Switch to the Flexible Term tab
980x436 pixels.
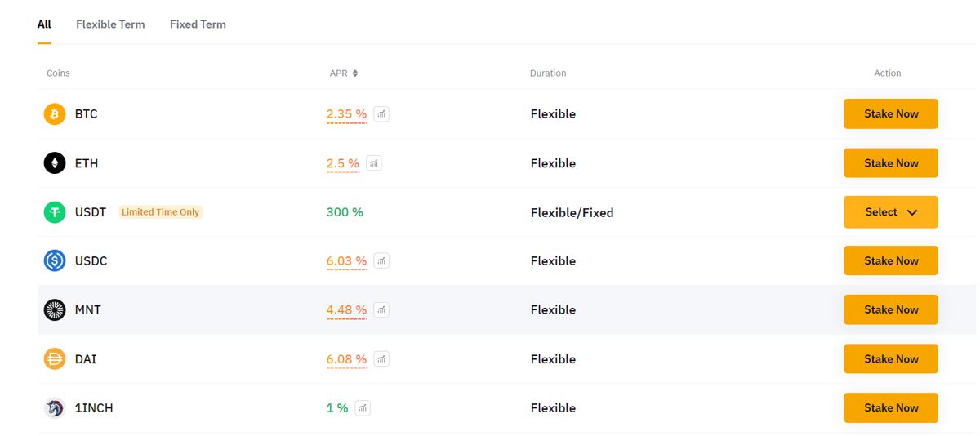[x=110, y=24]
